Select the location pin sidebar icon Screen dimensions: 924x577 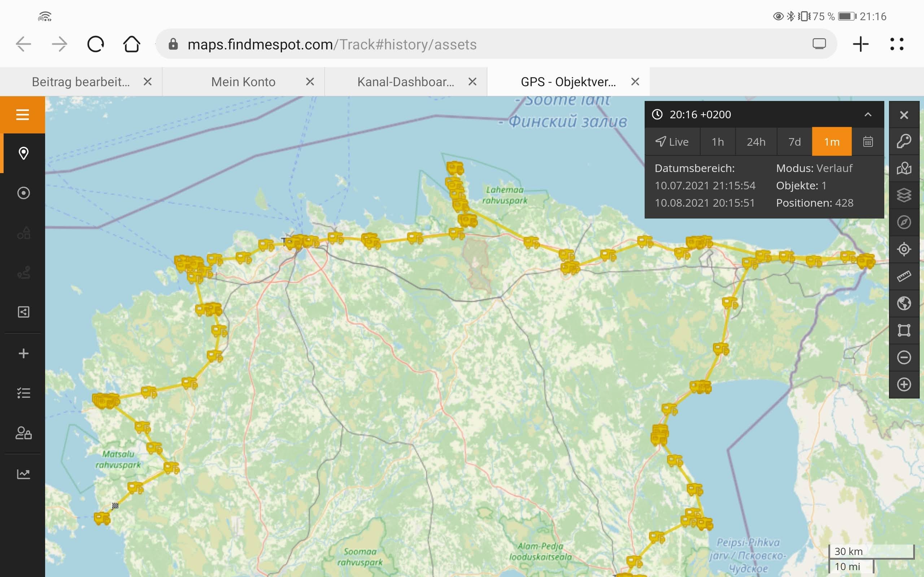pos(23,153)
